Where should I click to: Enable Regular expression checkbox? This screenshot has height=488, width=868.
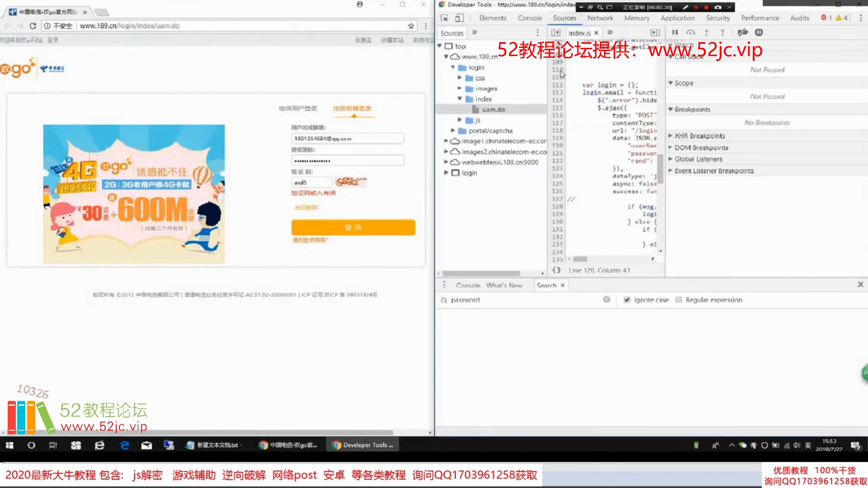point(679,300)
